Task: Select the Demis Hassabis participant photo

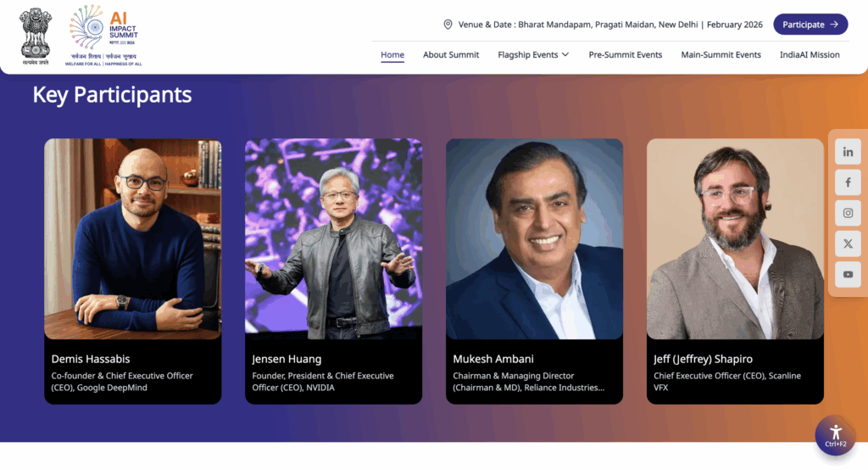Action: (133, 239)
